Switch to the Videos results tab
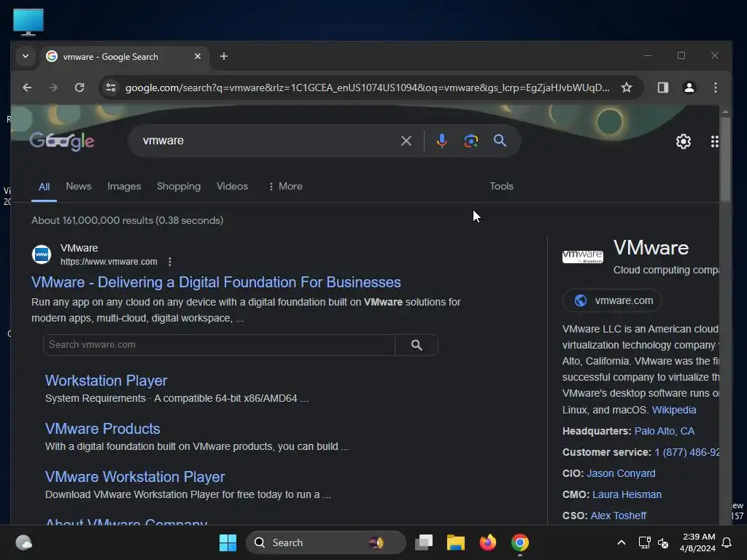Viewport: 747px width, 560px height. [232, 186]
